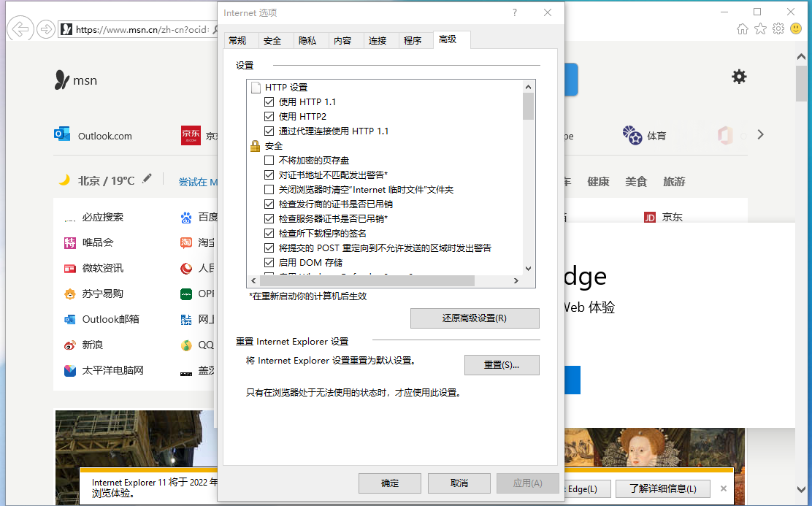
Task: Open the 体育 sports shortcut icon
Action: (x=632, y=135)
